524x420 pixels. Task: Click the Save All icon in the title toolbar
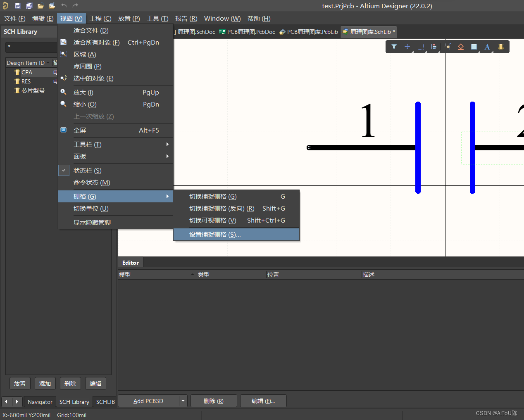click(x=29, y=6)
